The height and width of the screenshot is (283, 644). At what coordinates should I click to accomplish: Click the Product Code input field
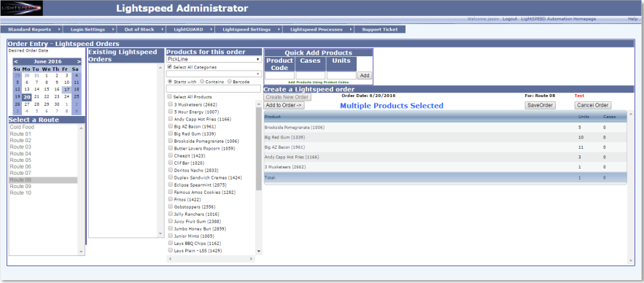tap(279, 76)
